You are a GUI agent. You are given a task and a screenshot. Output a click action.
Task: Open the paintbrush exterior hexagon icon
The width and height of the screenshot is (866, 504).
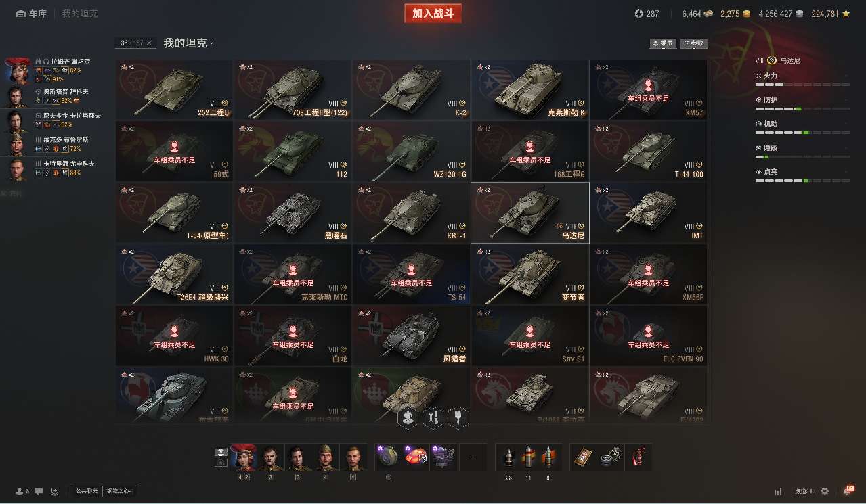(458, 418)
